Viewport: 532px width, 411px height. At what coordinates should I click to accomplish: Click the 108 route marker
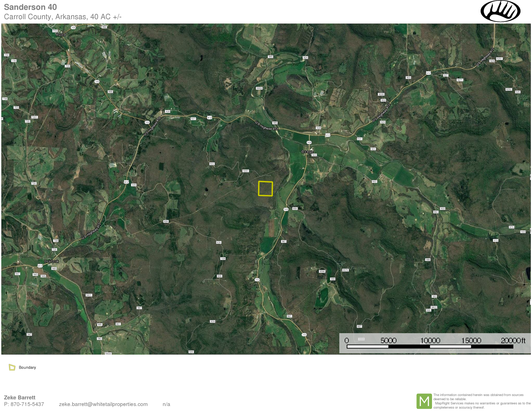click(x=223, y=259)
